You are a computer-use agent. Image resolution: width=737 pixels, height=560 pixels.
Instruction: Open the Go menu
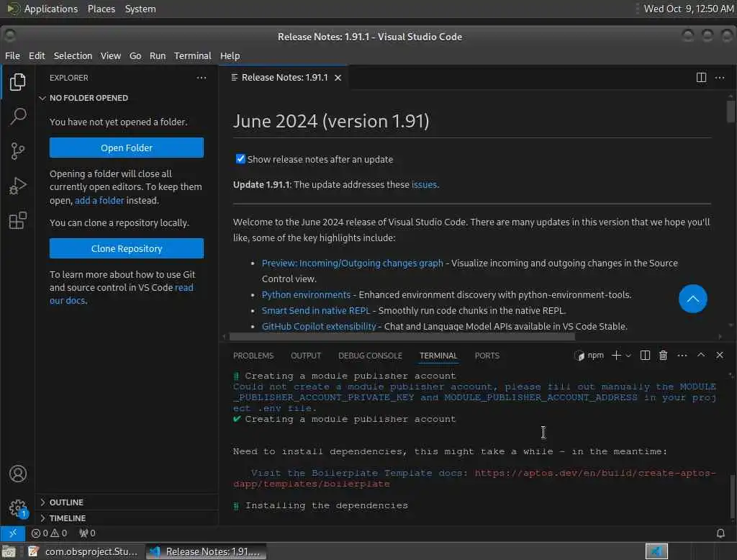pos(135,55)
